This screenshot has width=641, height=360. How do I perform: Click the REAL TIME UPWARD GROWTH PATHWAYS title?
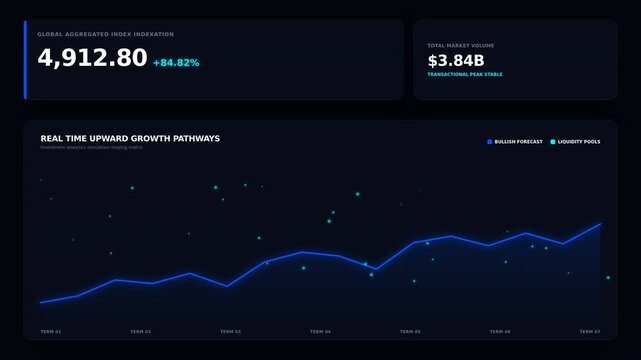(x=130, y=139)
